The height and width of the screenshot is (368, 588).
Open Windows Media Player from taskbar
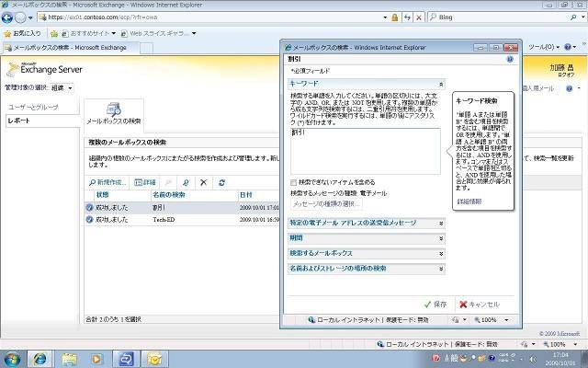96,359
